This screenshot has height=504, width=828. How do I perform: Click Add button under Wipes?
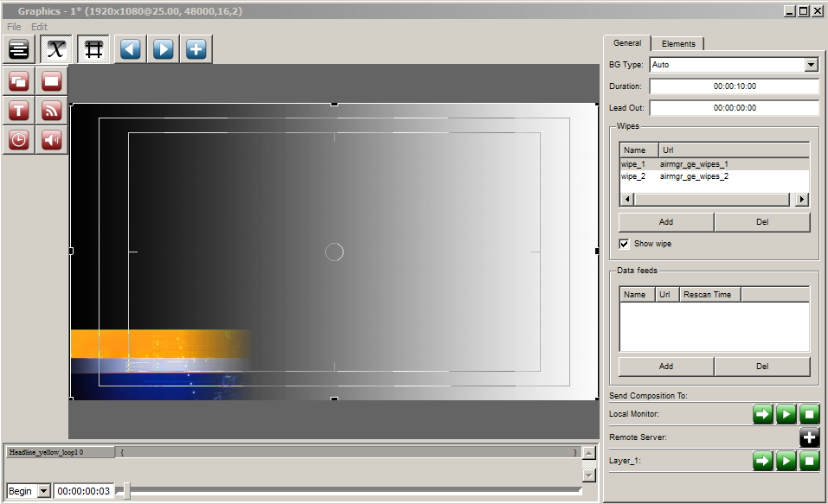(x=666, y=222)
